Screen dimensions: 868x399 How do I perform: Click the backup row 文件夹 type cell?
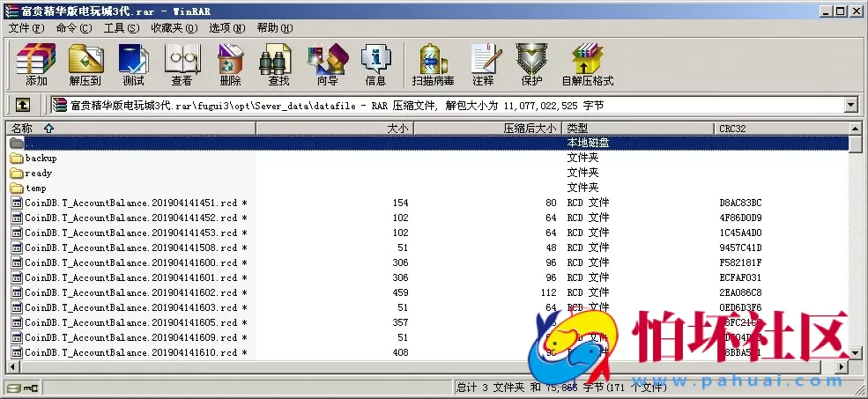click(x=582, y=158)
